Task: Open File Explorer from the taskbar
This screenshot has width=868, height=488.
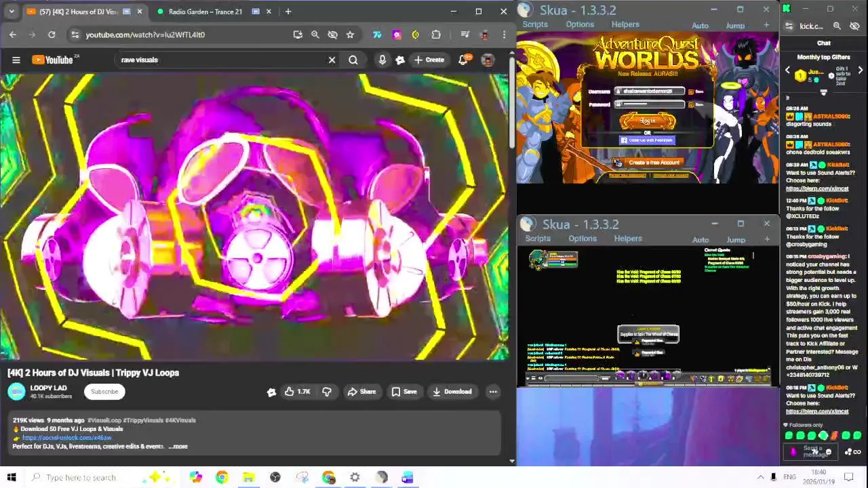Action: (x=248, y=477)
